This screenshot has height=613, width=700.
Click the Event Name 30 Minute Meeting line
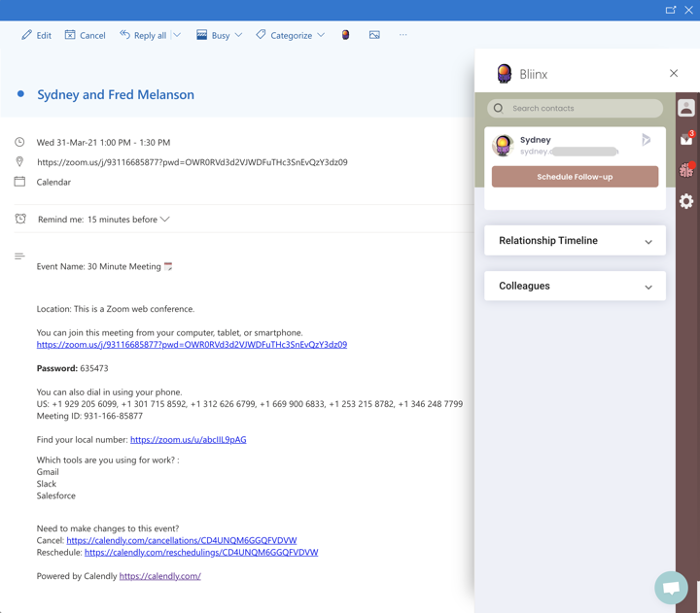tap(104, 266)
